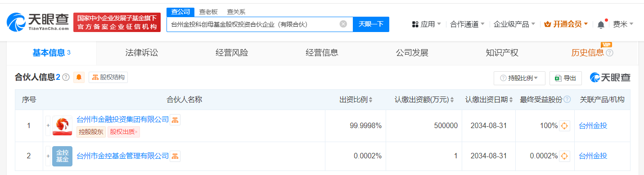Click the government fund badge banner
This screenshot has height=175, width=644.
point(117,22)
